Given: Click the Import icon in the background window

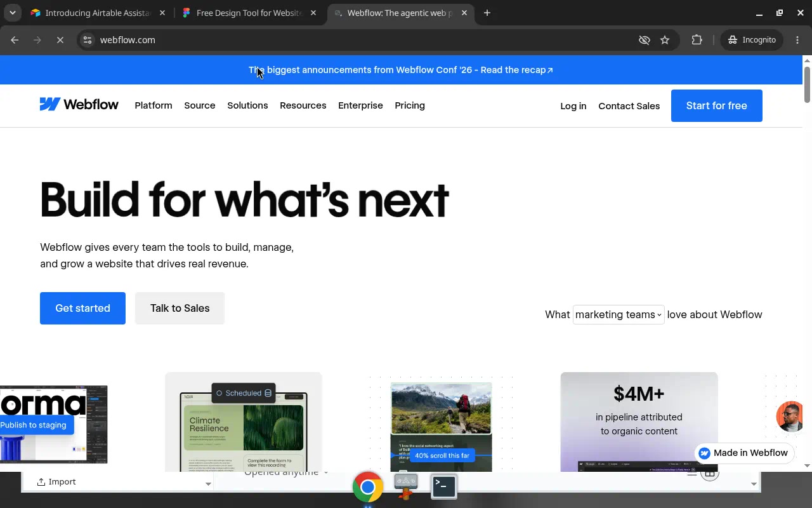Looking at the screenshot, I should (41, 482).
